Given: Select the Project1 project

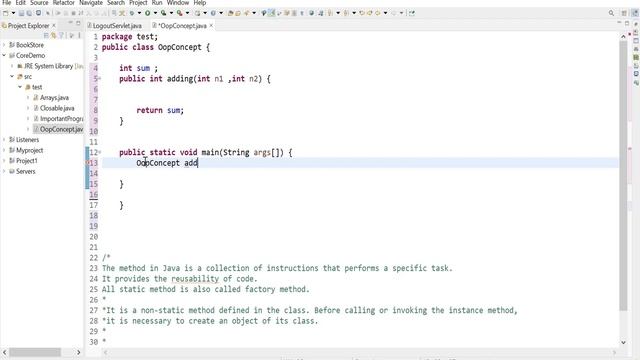Looking at the screenshot, I should 26,161.
